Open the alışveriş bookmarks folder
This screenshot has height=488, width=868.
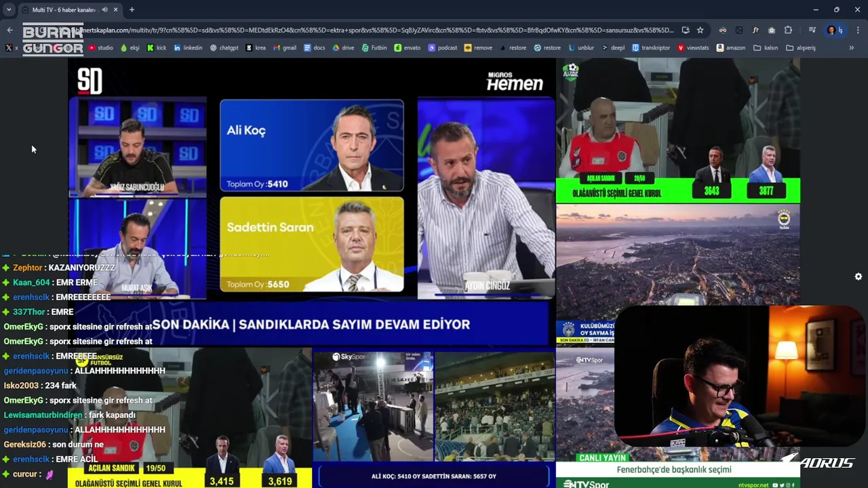coord(801,48)
